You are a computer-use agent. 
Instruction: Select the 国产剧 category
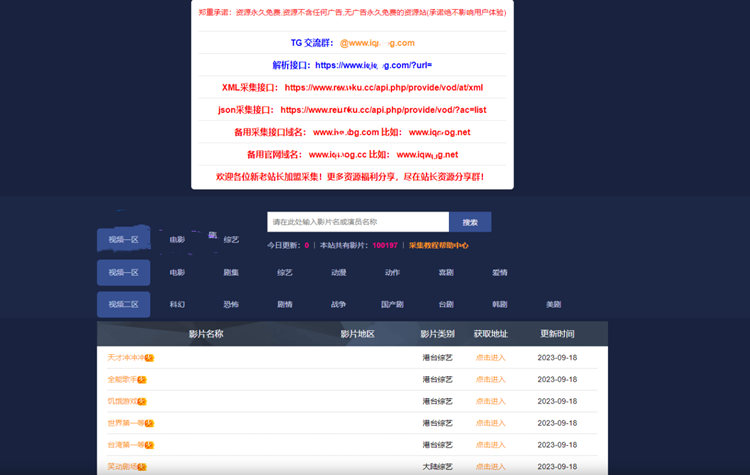point(392,304)
